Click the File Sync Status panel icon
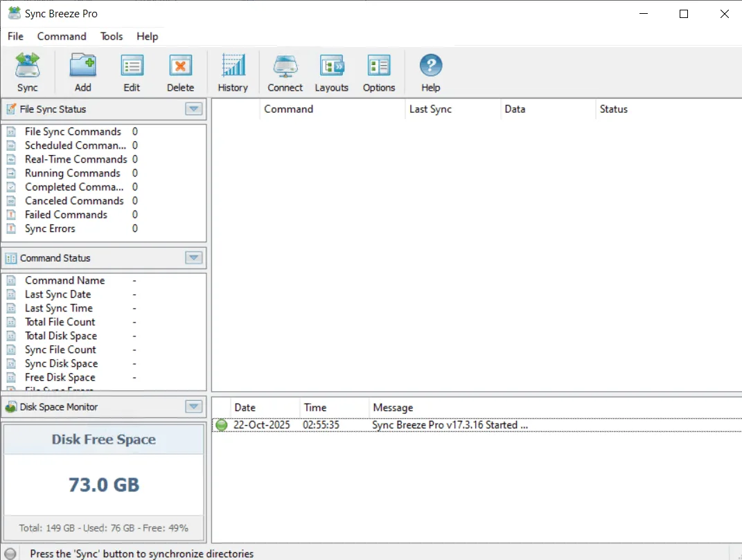 (11, 109)
